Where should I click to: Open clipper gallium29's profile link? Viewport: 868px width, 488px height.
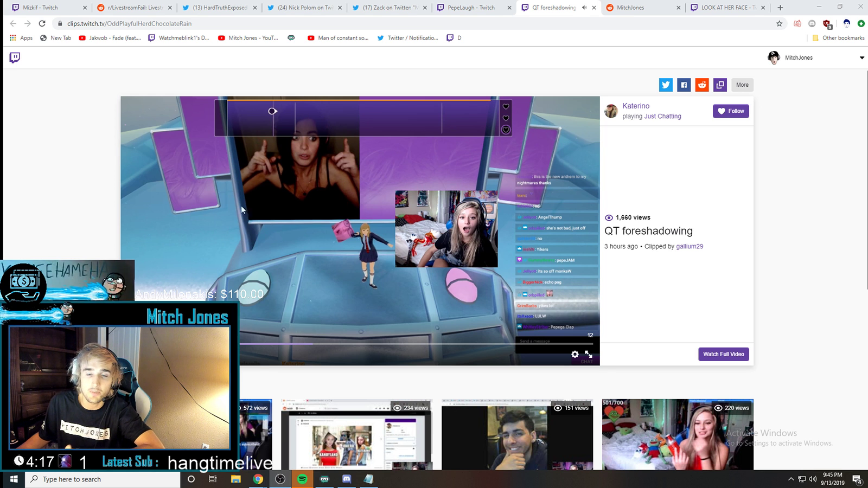point(690,246)
